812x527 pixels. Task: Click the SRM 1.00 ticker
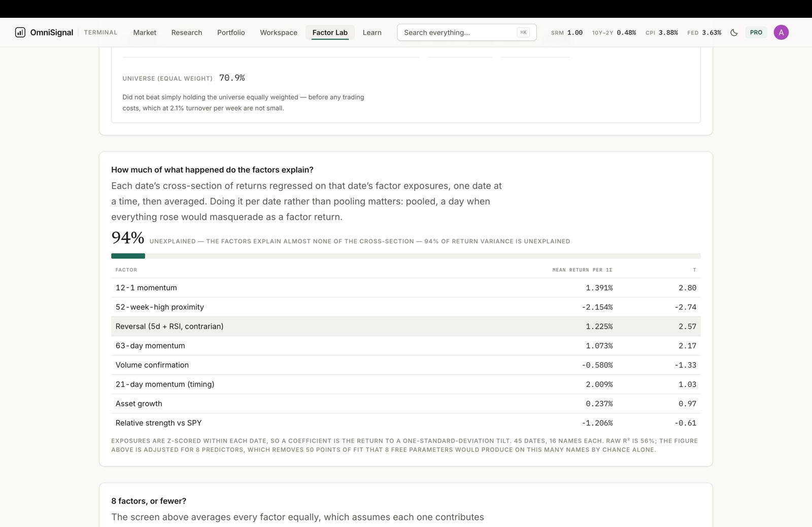[567, 32]
